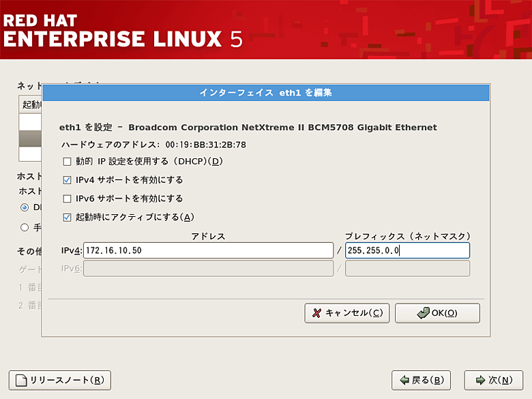The width and height of the screenshot is (532, 399).
Task: Proceed with the 次 arrow icon
Action: point(477,380)
